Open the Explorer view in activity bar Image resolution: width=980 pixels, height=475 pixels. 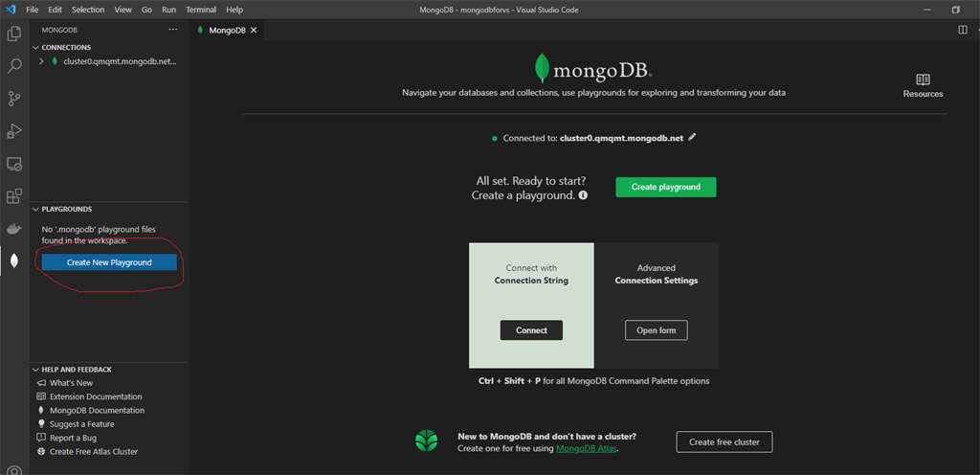tap(13, 34)
